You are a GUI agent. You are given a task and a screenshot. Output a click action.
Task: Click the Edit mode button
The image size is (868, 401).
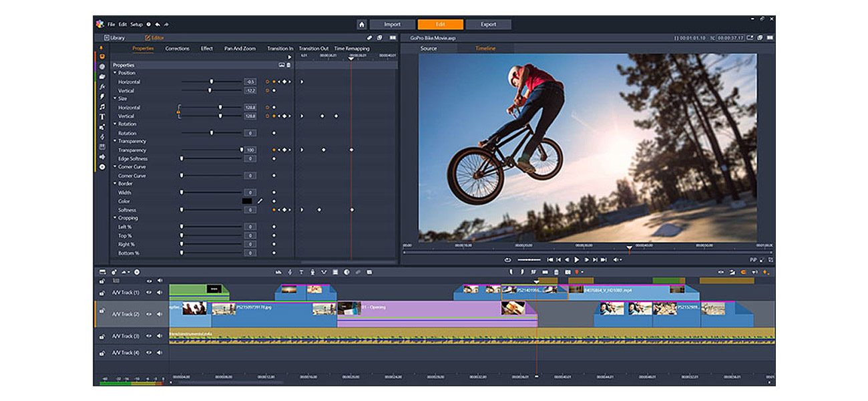pos(441,24)
